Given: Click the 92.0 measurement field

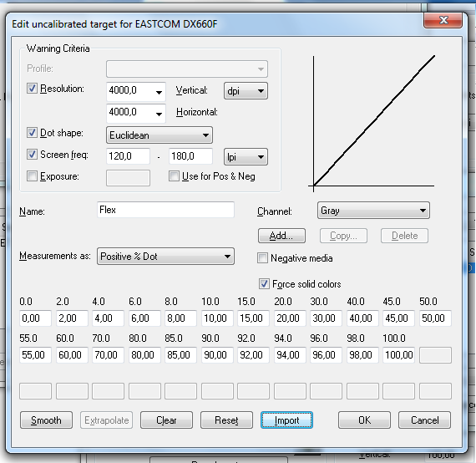Looking at the screenshot, I should [253, 355].
